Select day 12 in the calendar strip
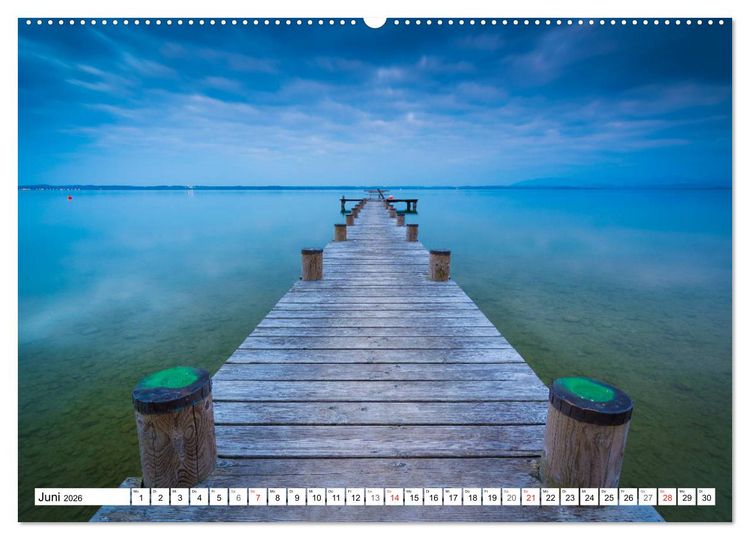The image size is (750, 540). (355, 496)
